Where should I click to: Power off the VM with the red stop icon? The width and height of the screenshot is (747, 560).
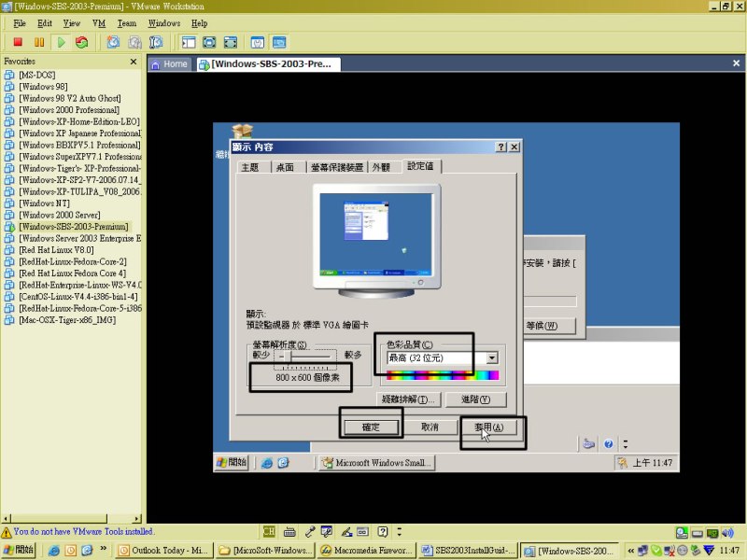[x=18, y=42]
